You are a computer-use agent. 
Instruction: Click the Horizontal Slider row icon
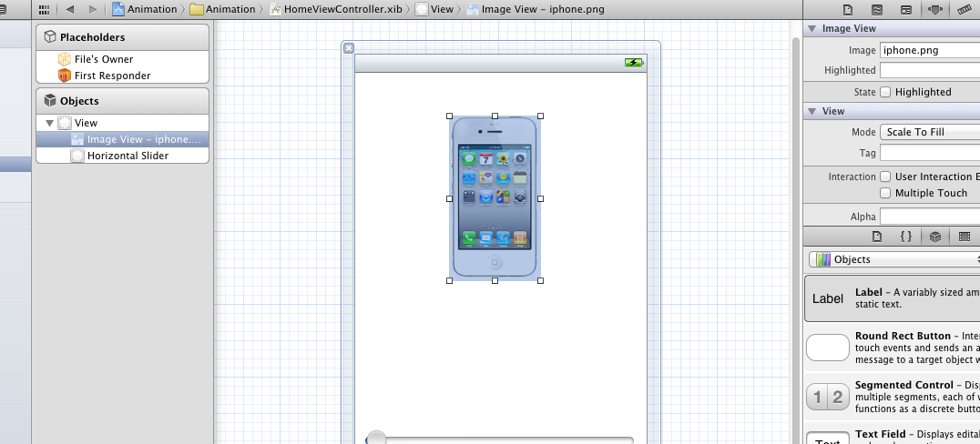point(77,156)
